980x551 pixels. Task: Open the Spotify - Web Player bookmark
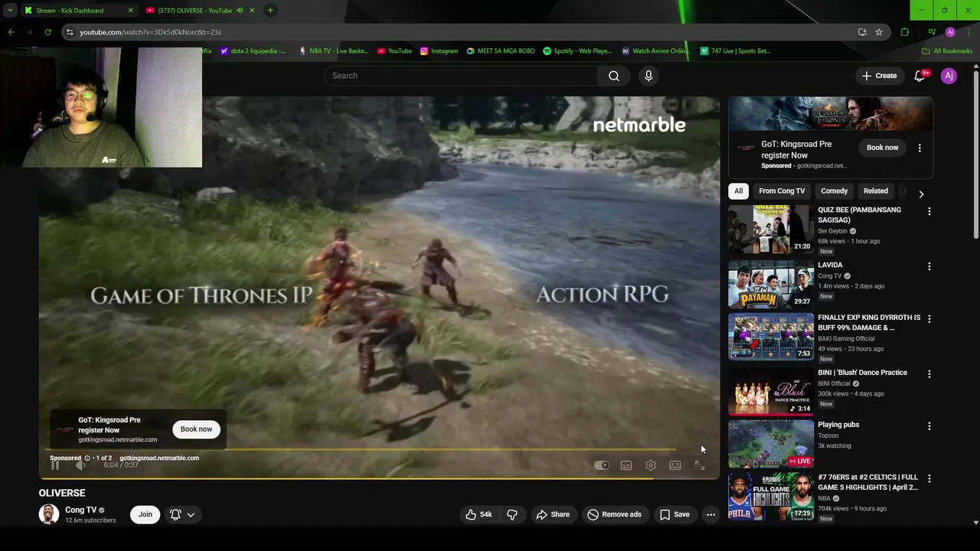(x=577, y=51)
